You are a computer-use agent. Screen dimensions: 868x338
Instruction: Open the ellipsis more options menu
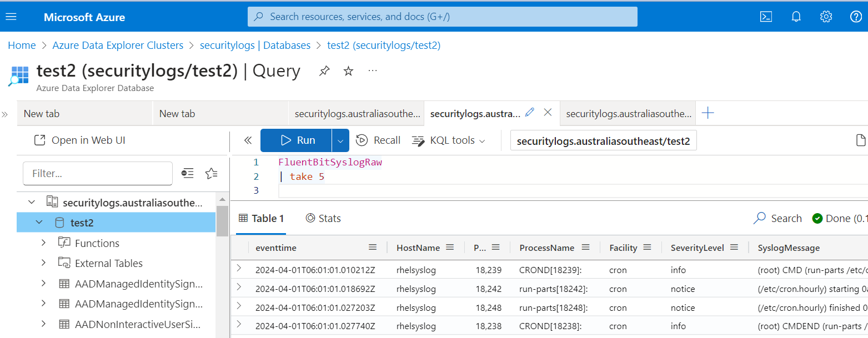click(373, 71)
